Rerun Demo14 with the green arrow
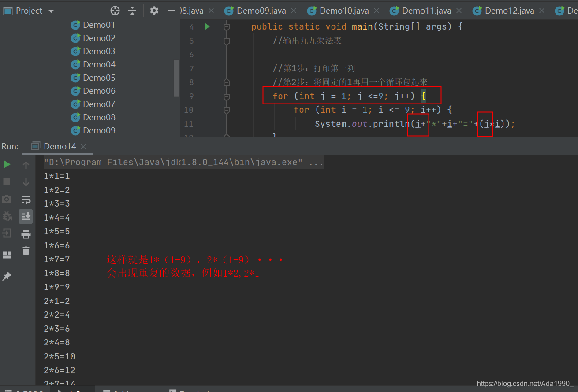Screen dimensions: 578x392 click(7, 164)
